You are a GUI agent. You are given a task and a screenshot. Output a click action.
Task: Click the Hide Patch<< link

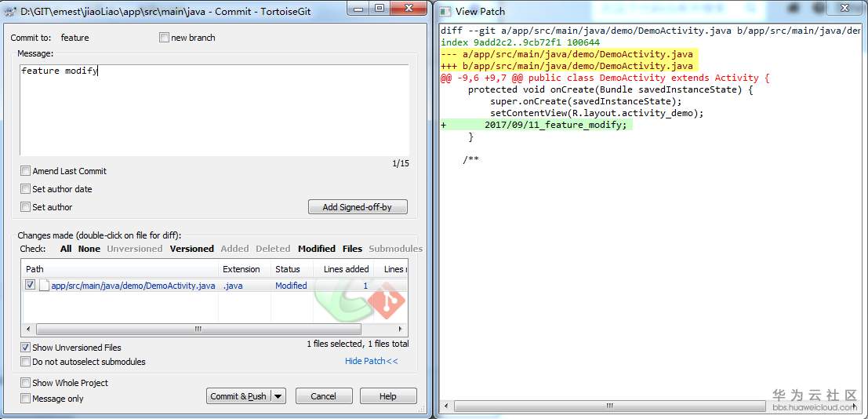(x=372, y=362)
